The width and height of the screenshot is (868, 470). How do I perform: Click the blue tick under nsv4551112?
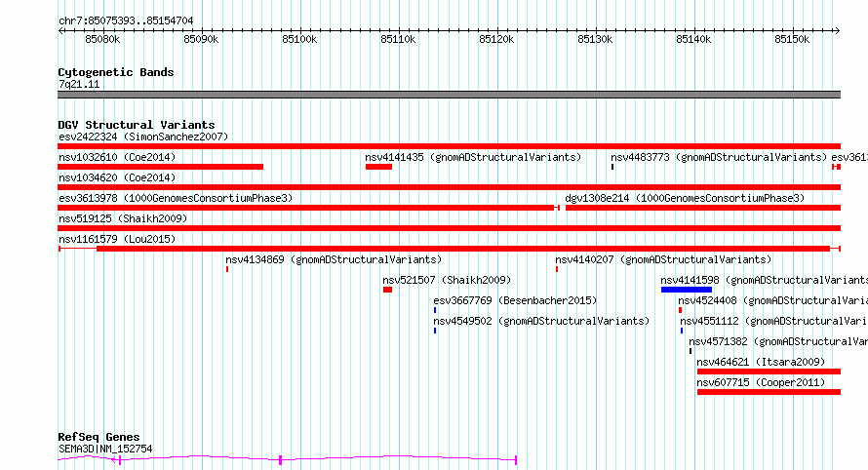tap(682, 331)
